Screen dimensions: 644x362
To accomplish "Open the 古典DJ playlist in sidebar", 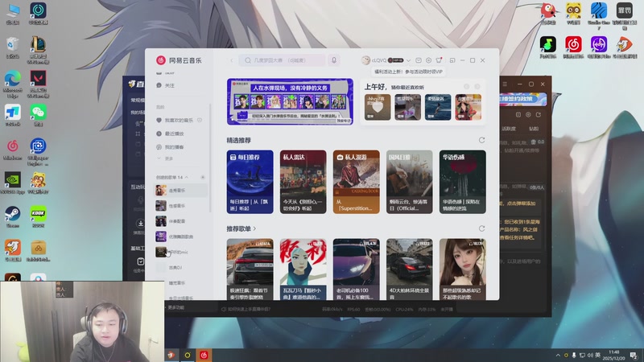I will point(180,268).
